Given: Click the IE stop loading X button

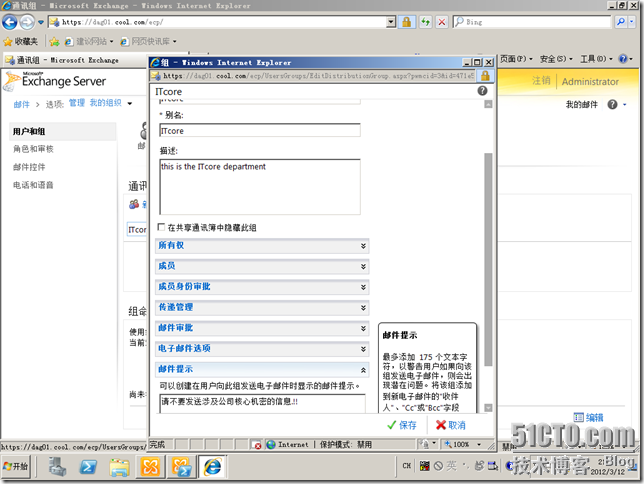Looking at the screenshot, I should (x=443, y=21).
